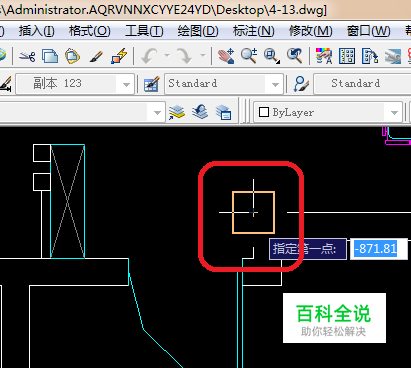Click the Cut scissors icon
411x368 pixels.
[x=27, y=56]
